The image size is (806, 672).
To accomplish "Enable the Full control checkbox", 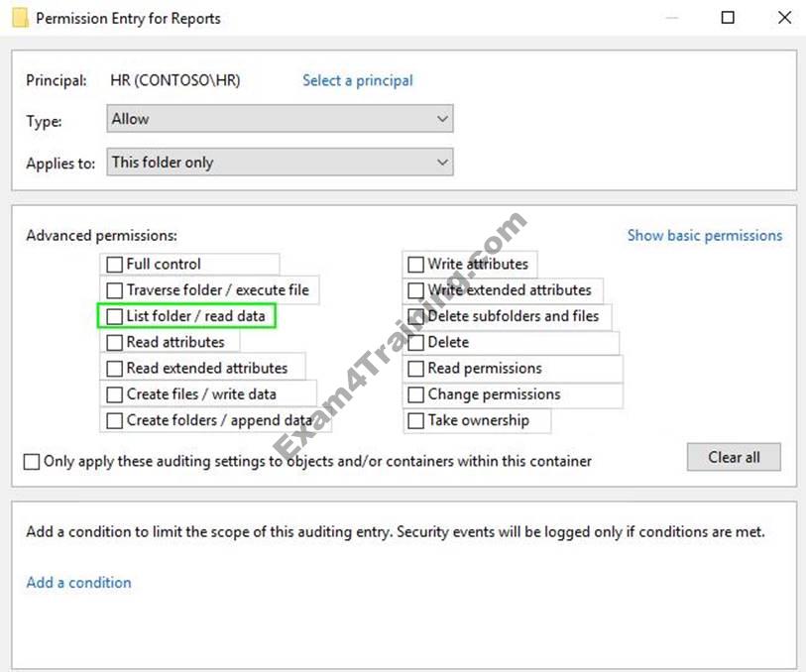I will (115, 265).
